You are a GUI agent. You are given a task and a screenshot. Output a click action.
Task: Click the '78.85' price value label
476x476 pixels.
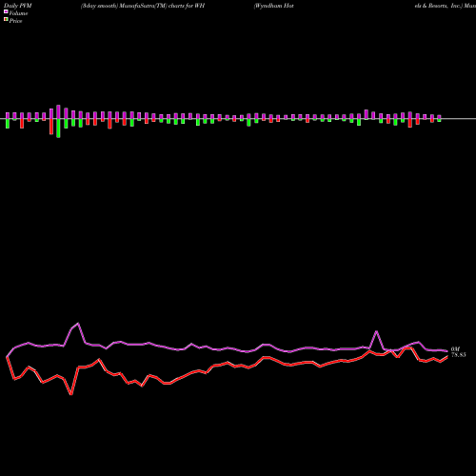click(x=459, y=355)
